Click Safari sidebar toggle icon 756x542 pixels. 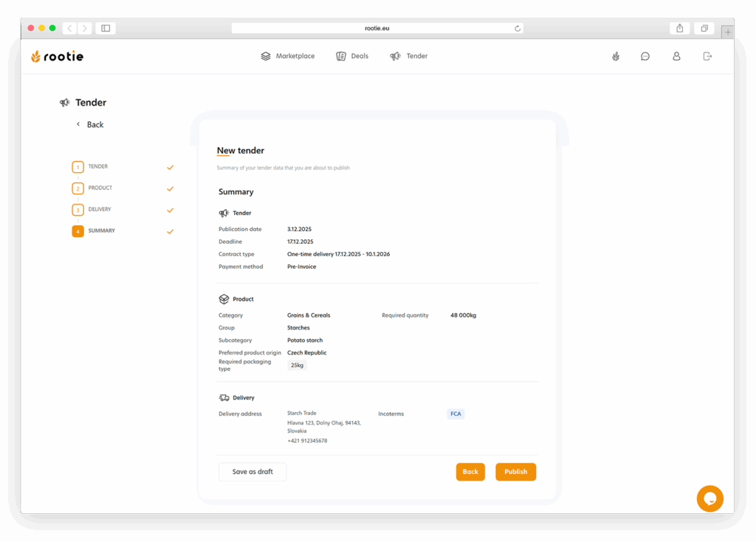106,28
